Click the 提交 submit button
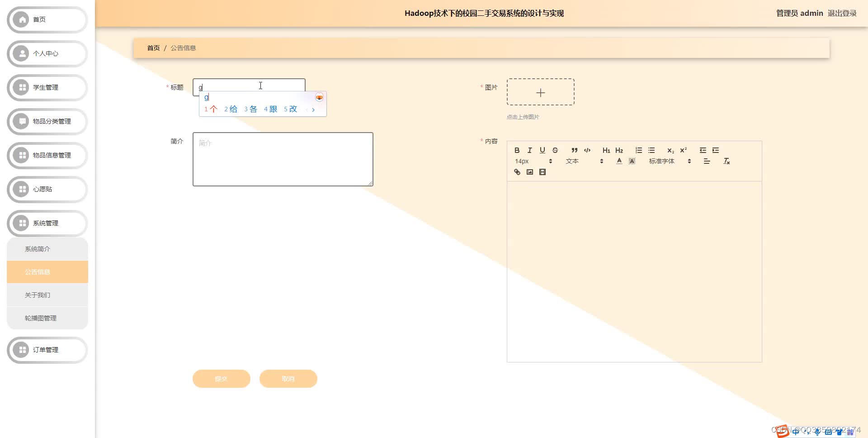Screen dimensions: 868x438 point(222,379)
